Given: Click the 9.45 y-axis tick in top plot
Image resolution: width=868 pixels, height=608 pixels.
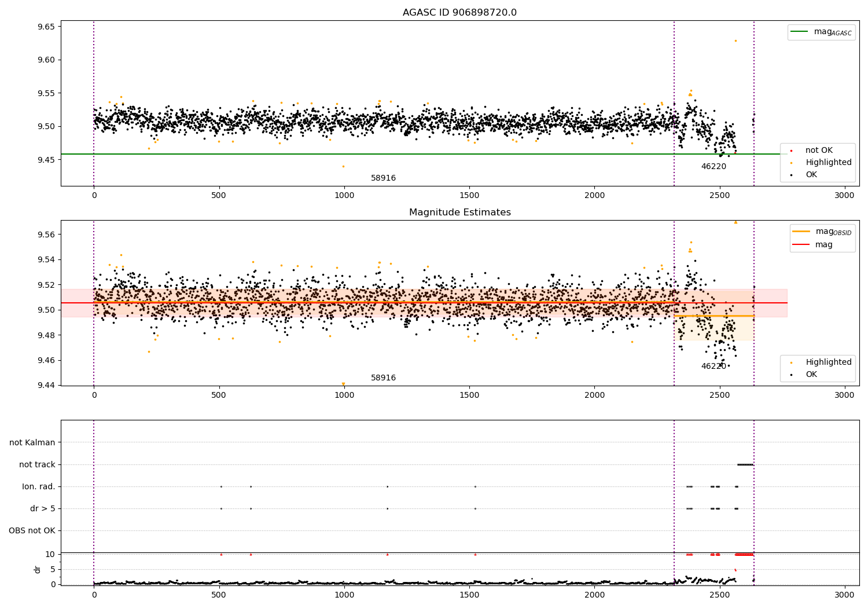Looking at the screenshot, I should click(x=46, y=160).
